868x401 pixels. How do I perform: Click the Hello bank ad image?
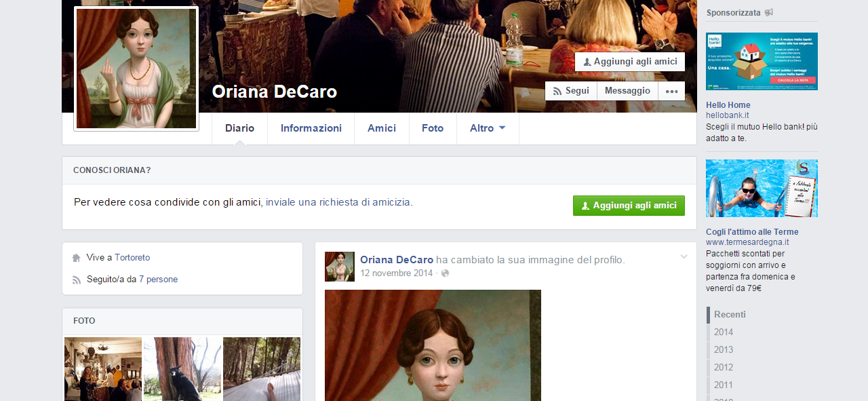tap(762, 61)
